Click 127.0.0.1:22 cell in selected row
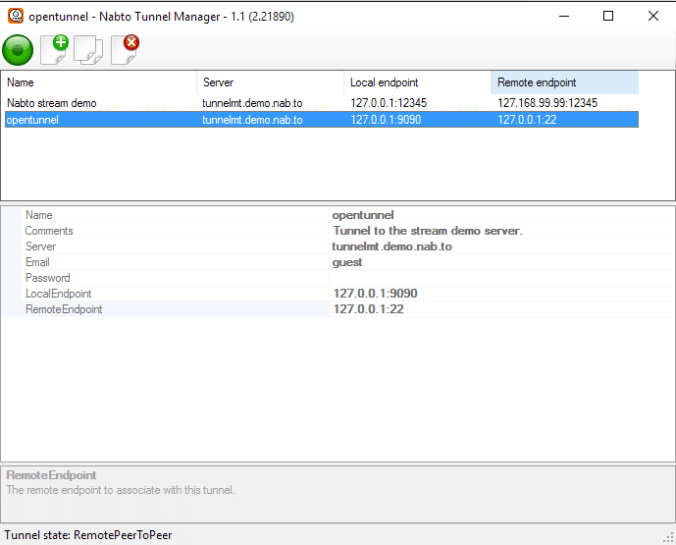The image size is (676, 545). tap(527, 120)
